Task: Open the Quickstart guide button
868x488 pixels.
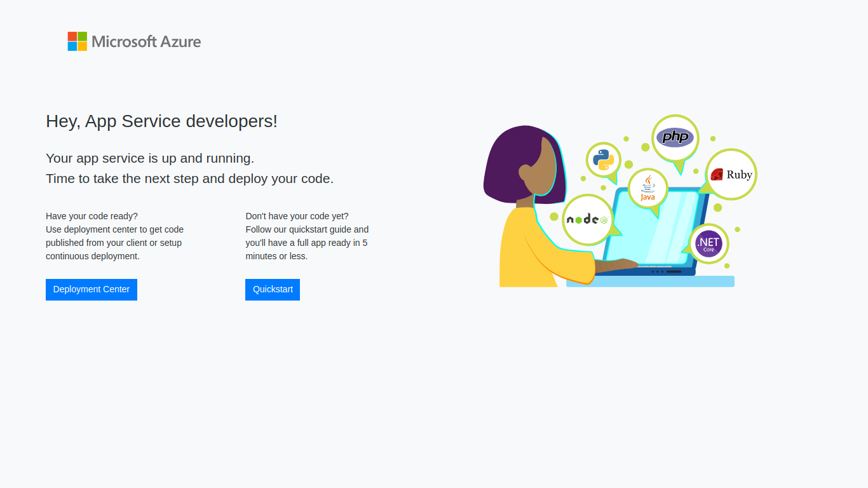Action: click(273, 290)
